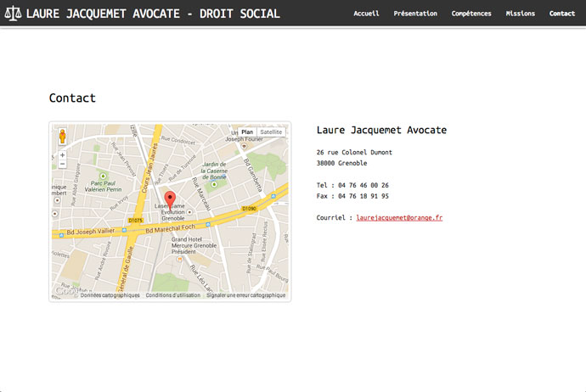The width and height of the screenshot is (586, 392).
Task: Click the laurejacquemet@orange.fr email link
Action: [x=399, y=218]
